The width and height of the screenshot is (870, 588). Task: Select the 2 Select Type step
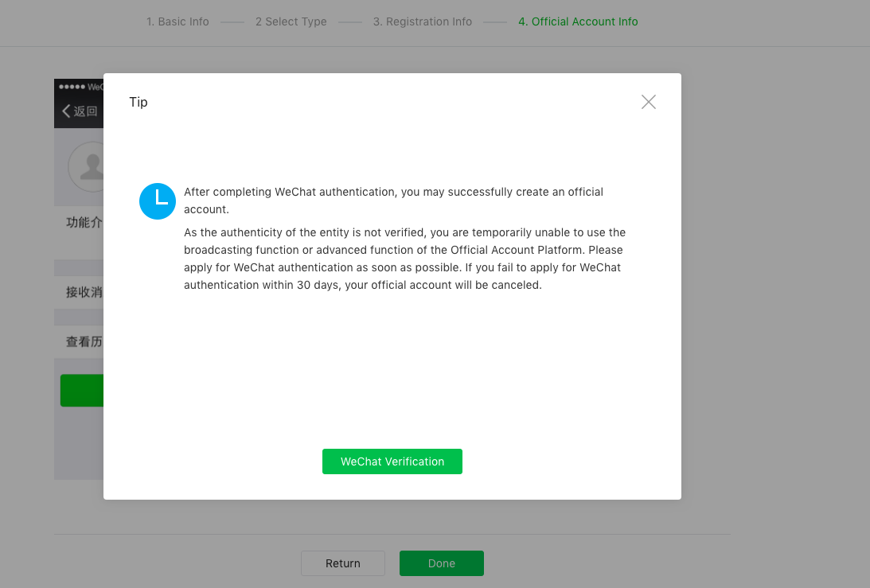(291, 21)
